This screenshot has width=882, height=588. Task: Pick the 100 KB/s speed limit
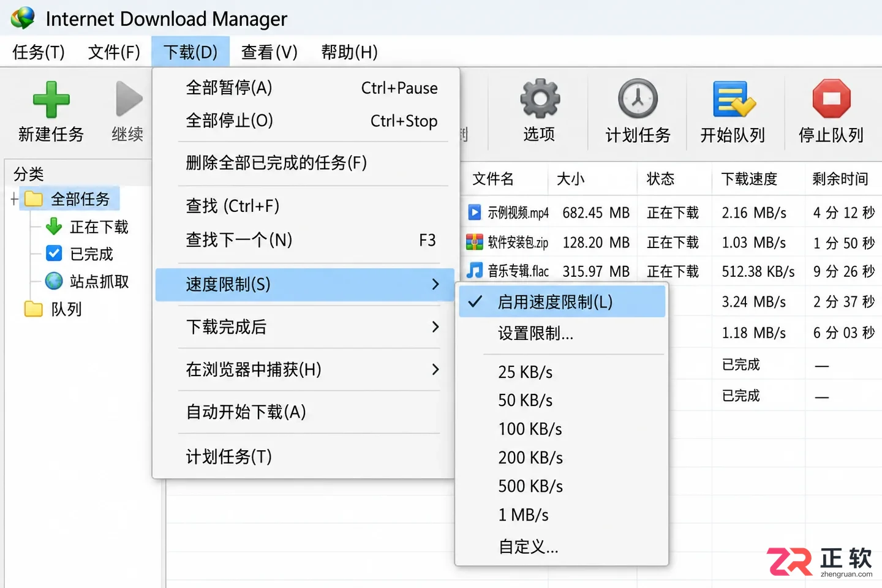point(562,429)
